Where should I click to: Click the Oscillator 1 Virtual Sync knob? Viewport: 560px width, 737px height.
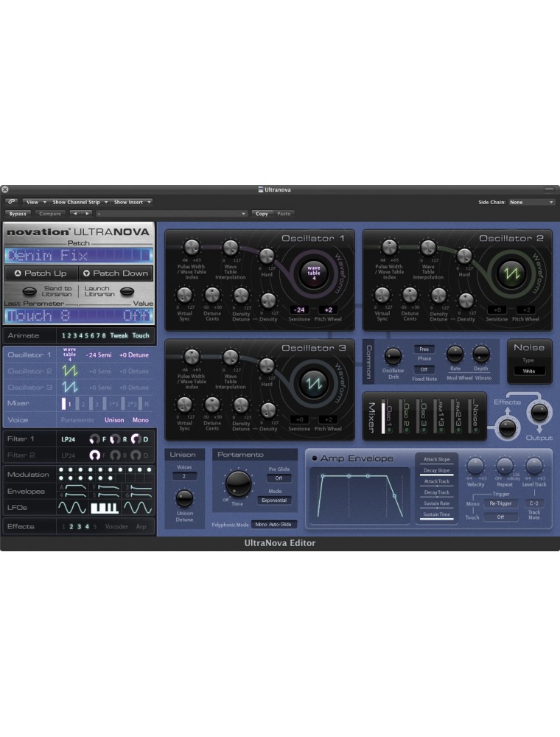(184, 296)
